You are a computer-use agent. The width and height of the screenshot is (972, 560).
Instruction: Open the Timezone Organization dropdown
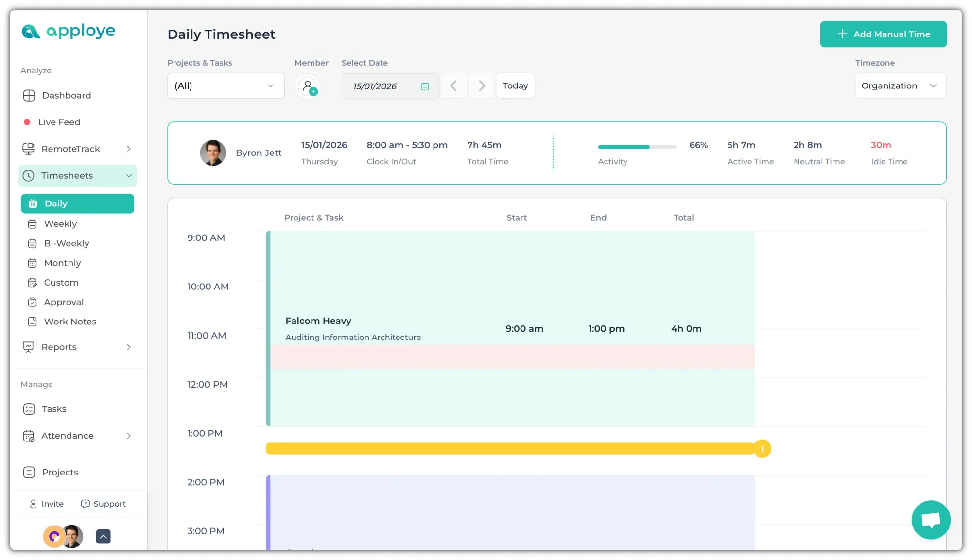tap(900, 86)
